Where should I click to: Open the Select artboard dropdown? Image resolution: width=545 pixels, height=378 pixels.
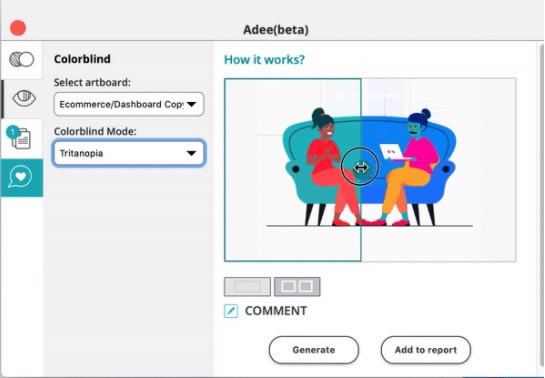pyautogui.click(x=129, y=104)
